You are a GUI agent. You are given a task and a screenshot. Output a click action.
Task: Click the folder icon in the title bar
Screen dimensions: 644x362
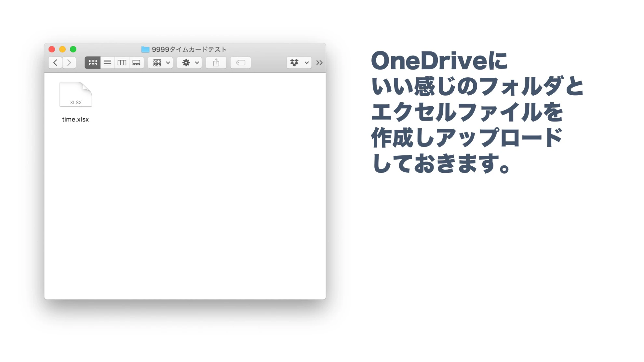click(x=145, y=49)
